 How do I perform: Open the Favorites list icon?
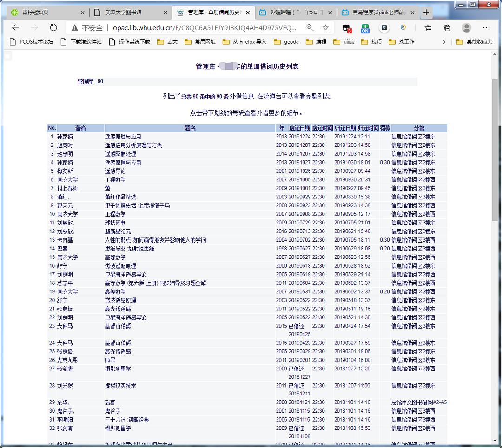[428, 28]
